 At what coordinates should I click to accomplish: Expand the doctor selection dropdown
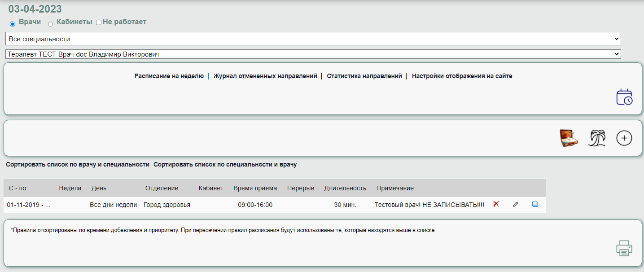tap(313, 54)
